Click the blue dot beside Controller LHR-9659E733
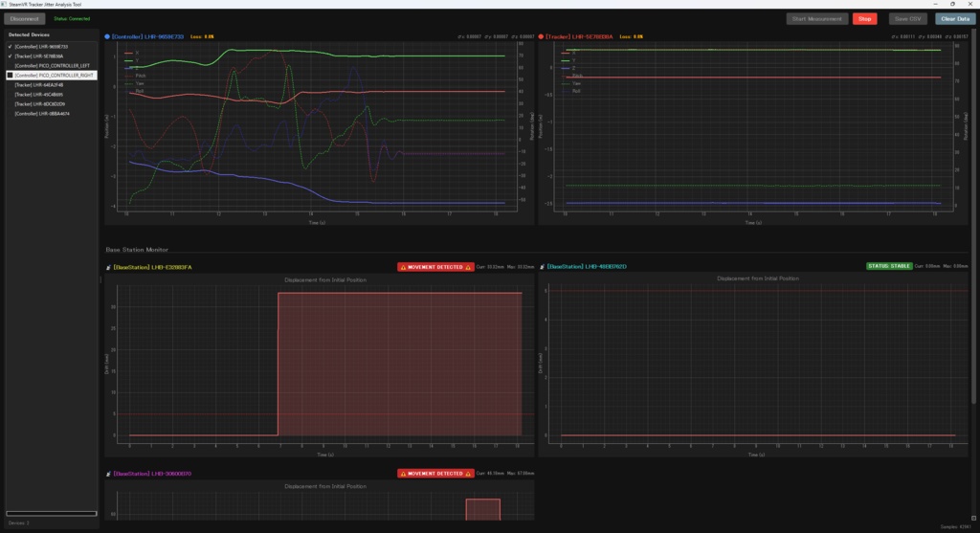Viewport: 980px width, 533px height. coord(107,37)
